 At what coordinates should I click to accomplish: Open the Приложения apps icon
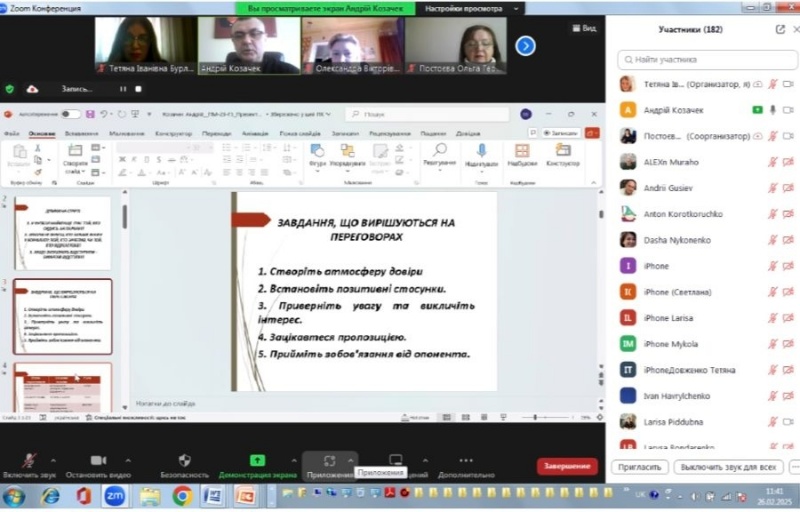coord(329,461)
